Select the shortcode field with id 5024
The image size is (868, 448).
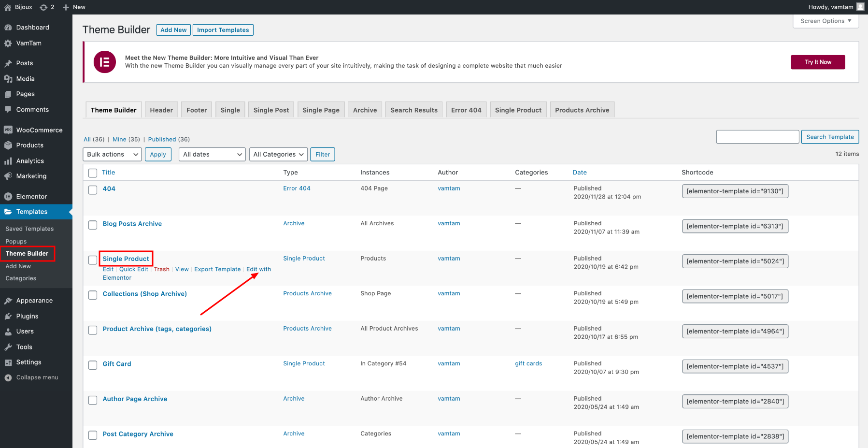click(735, 261)
